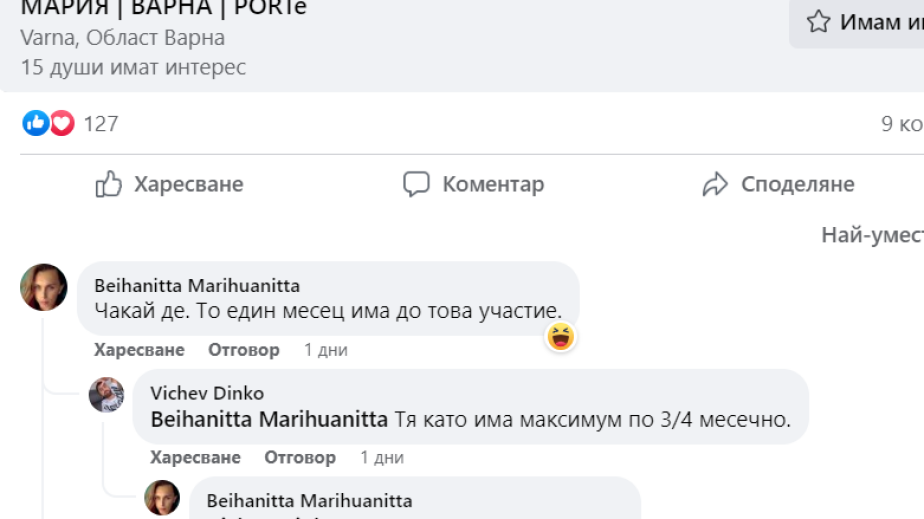Image resolution: width=924 pixels, height=519 pixels.
Task: Open the 127 reactions count list
Action: [x=101, y=124]
